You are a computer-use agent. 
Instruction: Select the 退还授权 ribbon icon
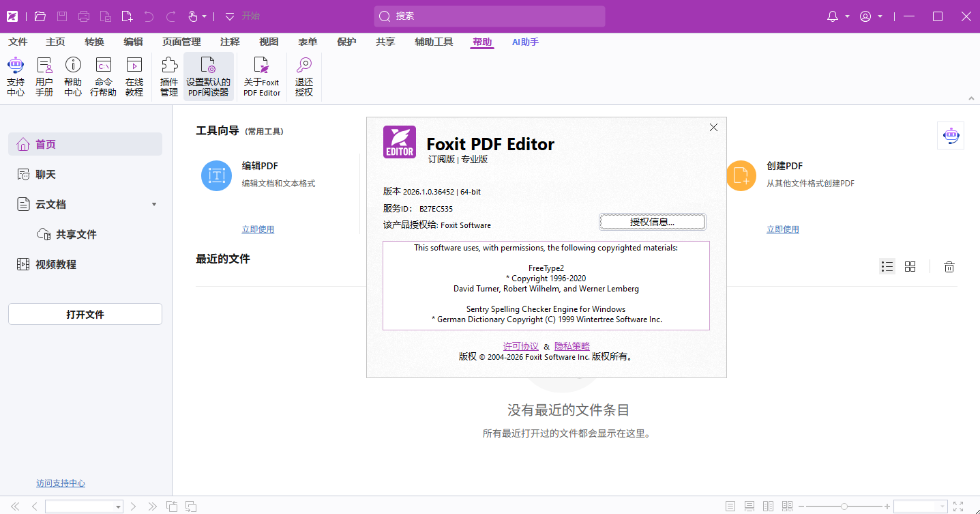(303, 74)
